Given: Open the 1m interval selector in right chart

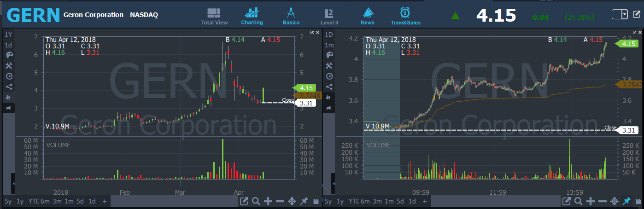Looking at the screenshot, I should (x=329, y=45).
